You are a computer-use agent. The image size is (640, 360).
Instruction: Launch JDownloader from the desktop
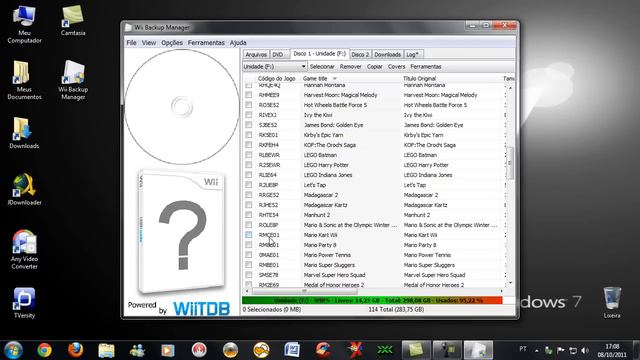point(24,189)
